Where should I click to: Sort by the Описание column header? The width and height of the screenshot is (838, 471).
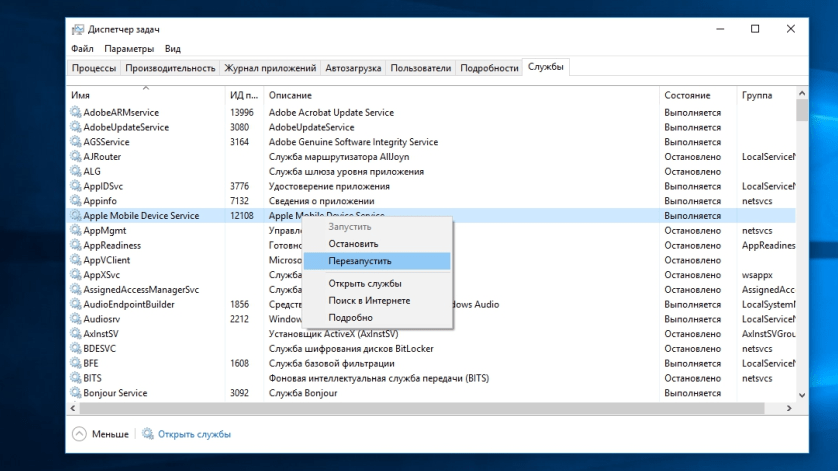click(290, 95)
